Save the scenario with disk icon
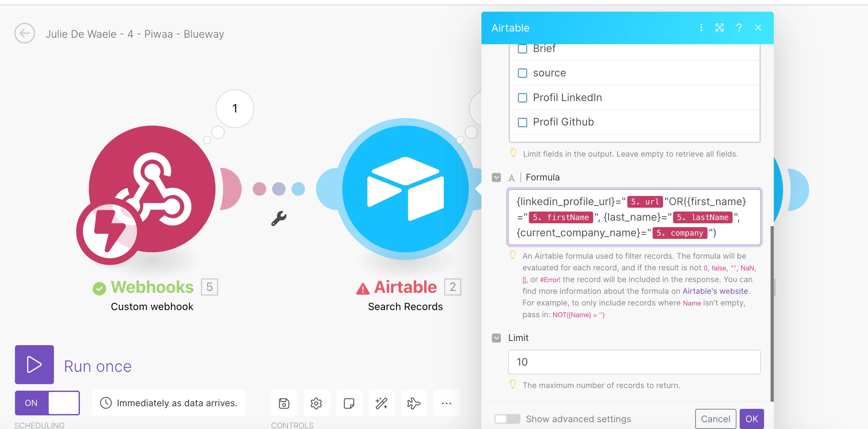Viewport: 868px width, 429px height. (x=284, y=403)
